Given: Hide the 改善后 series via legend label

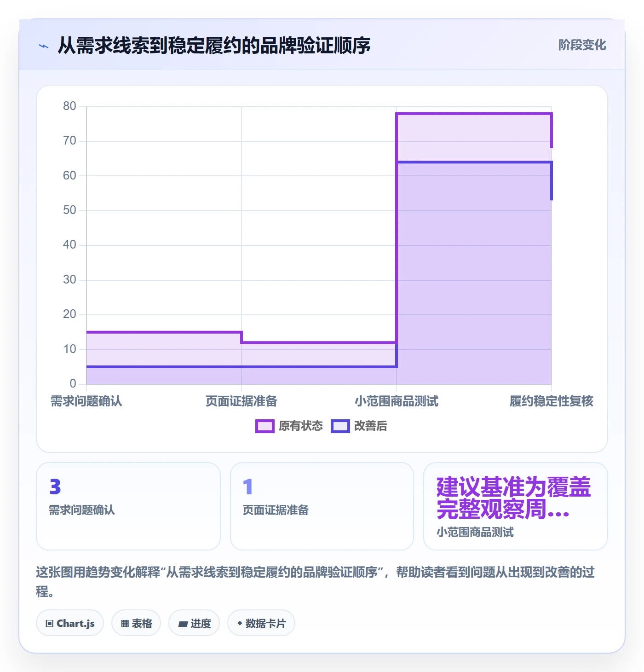Looking at the screenshot, I should [371, 426].
